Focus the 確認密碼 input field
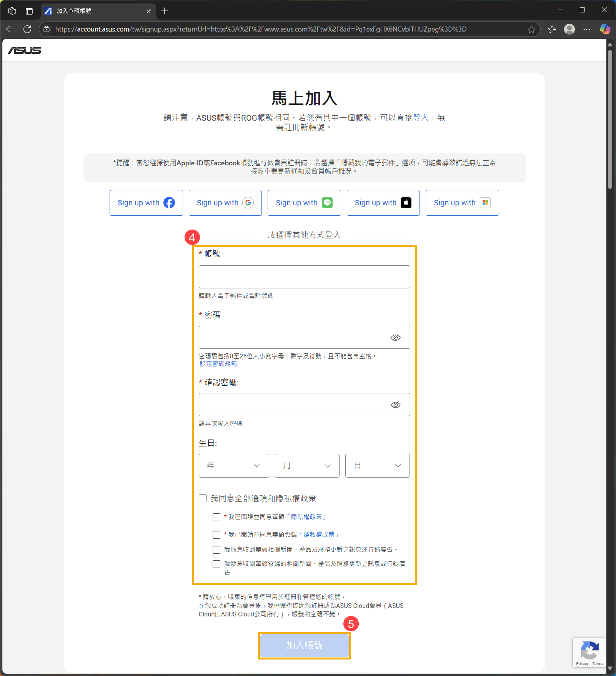 tap(305, 405)
